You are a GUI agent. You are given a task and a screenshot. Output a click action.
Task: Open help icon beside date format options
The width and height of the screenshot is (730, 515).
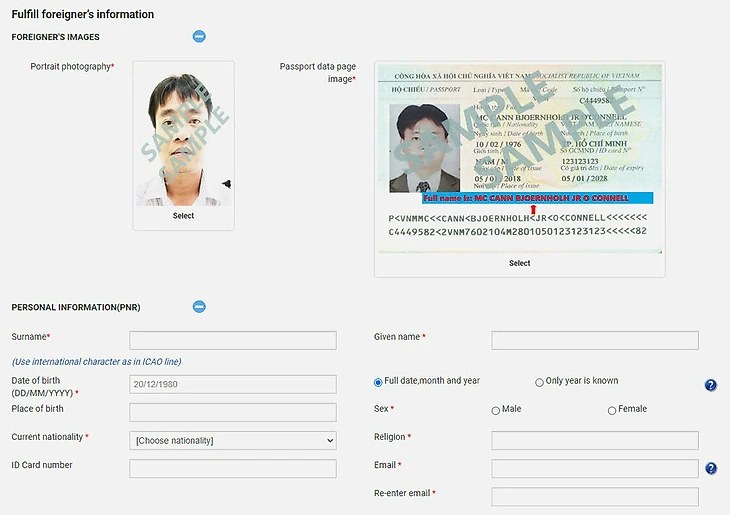click(711, 385)
